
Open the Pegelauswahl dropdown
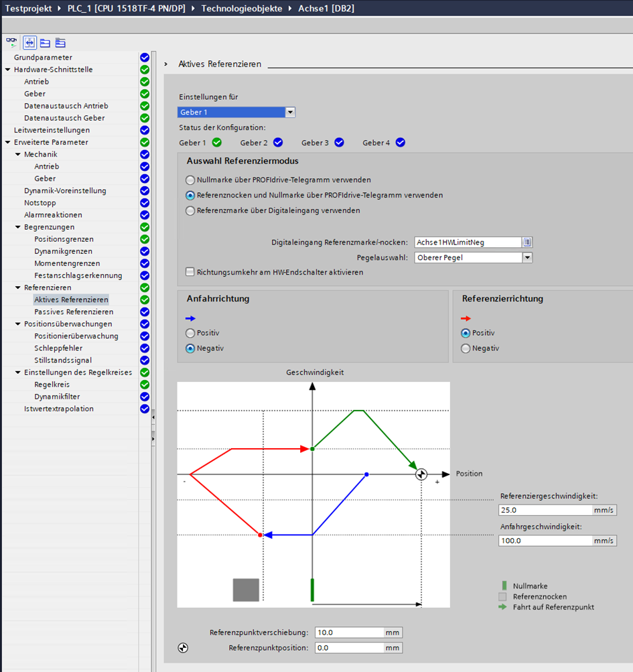click(x=527, y=257)
